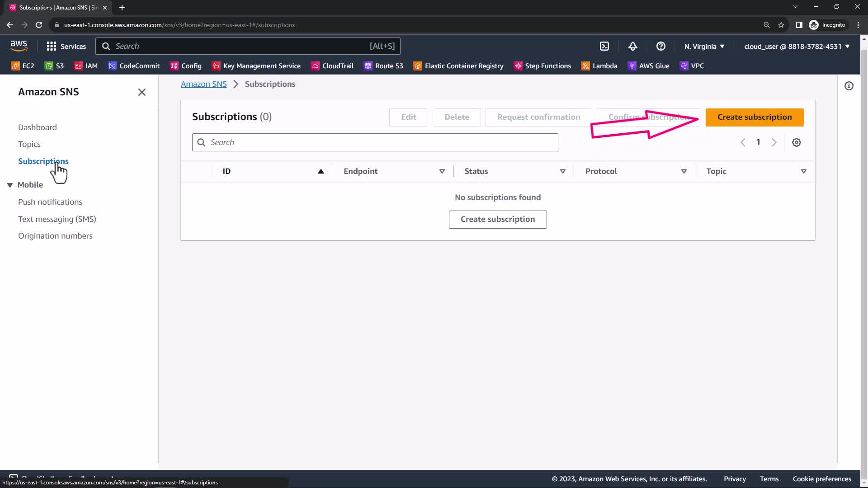Open the EC2 bookmark shortcut
Screen dimensions: 868x488
[x=23, y=66]
